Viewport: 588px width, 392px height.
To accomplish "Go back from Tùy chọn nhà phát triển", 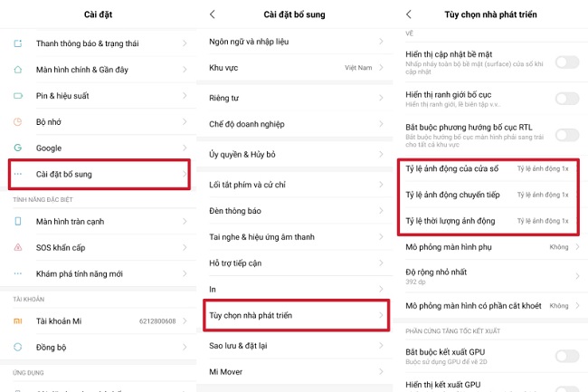I will [x=409, y=14].
